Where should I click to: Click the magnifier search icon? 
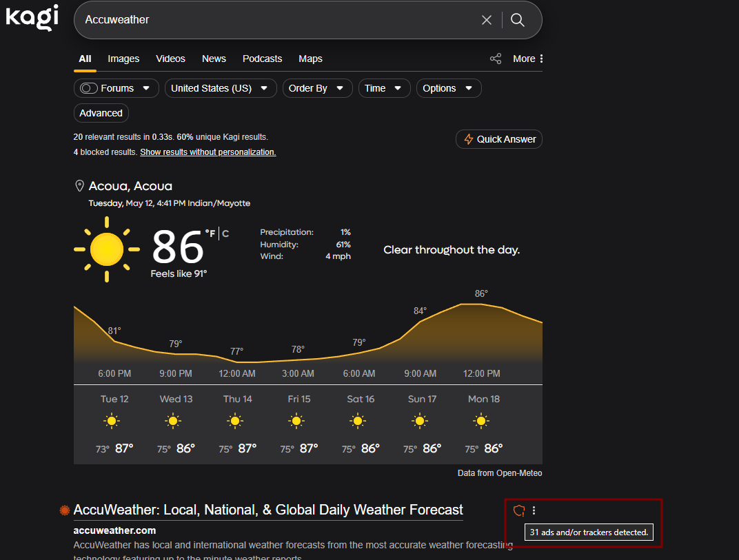click(518, 20)
